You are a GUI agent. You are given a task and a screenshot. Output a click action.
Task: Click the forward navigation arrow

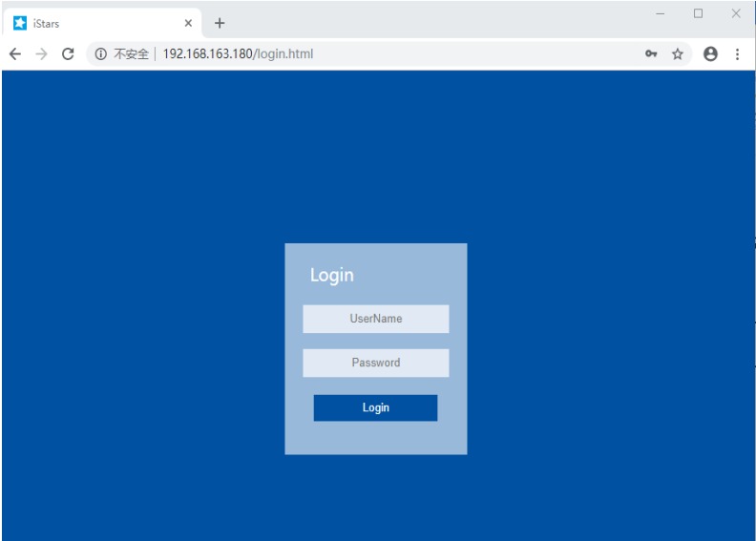41,54
